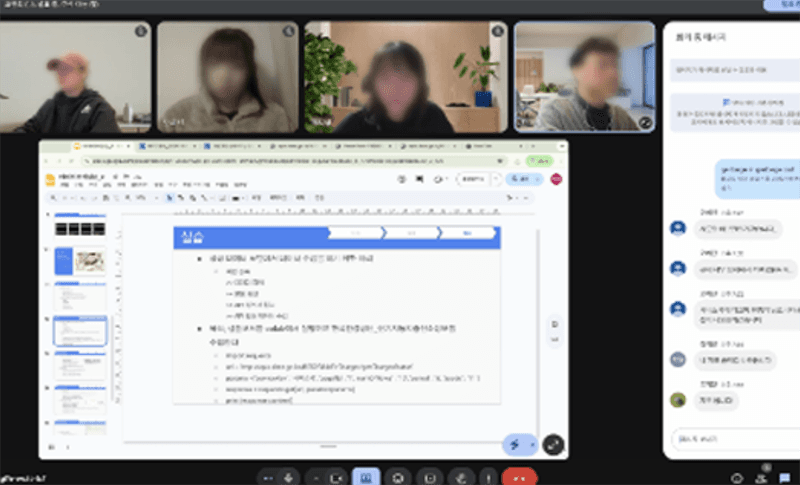This screenshot has width=800, height=485.
Task: Click the search menus magnifier in Slides toolbar
Action: [x=54, y=198]
